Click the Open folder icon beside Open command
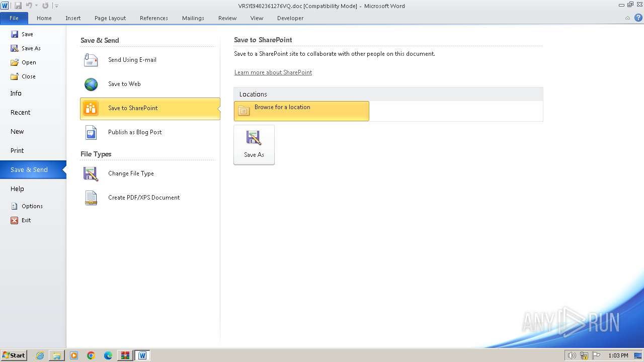The height and width of the screenshot is (362, 644). 15,62
